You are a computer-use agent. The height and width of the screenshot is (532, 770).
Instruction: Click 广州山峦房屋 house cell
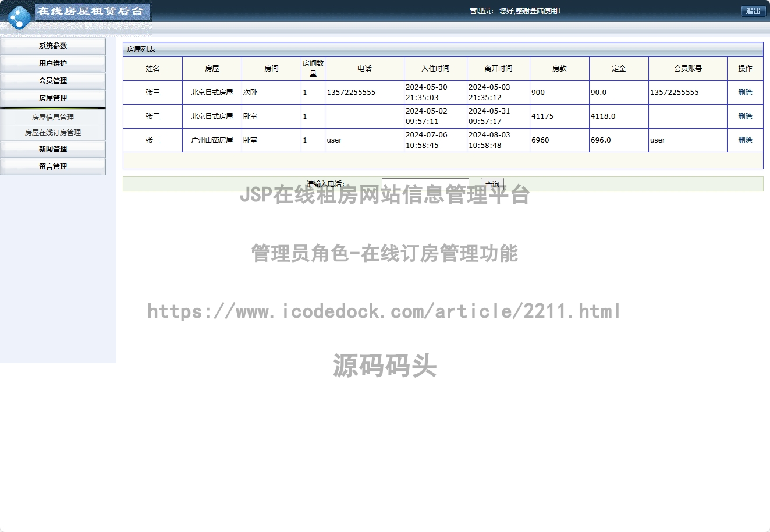[x=212, y=140]
